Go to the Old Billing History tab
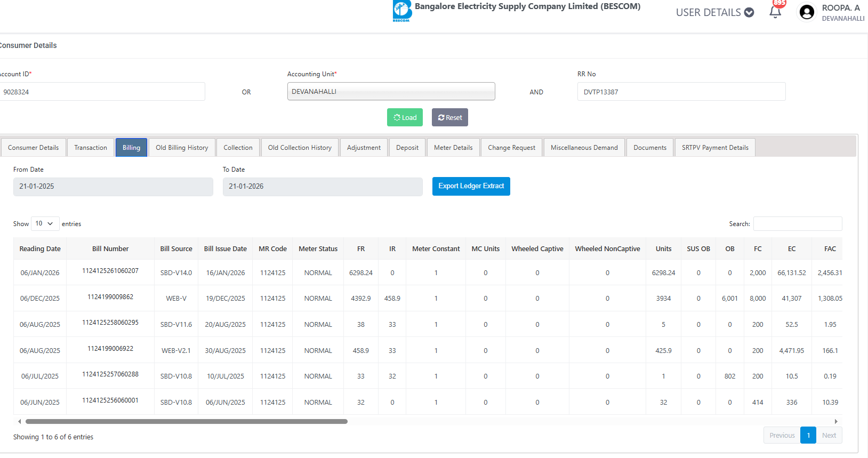Image resolution: width=868 pixels, height=458 pixels. click(x=182, y=148)
